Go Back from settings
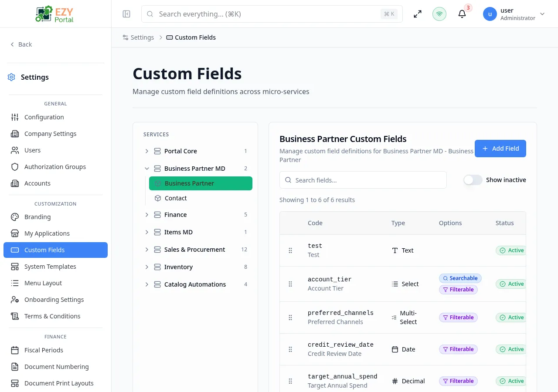Image resolution: width=558 pixels, height=392 pixels. (21, 44)
